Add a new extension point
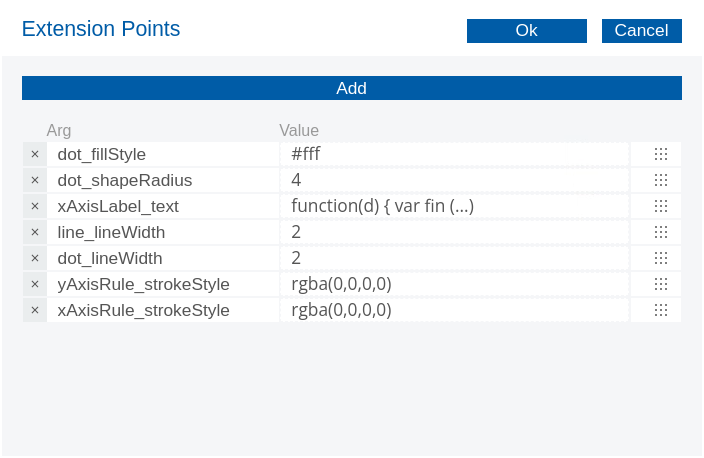 (351, 88)
